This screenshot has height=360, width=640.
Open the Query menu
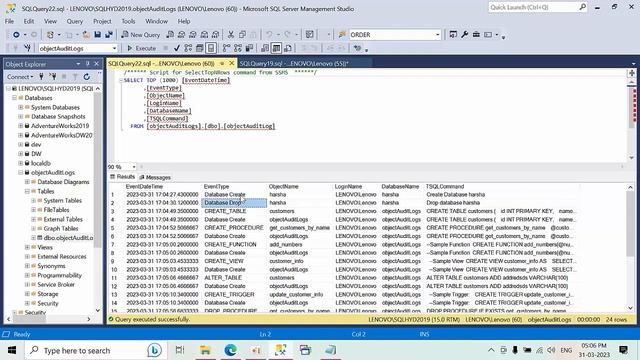point(75,21)
